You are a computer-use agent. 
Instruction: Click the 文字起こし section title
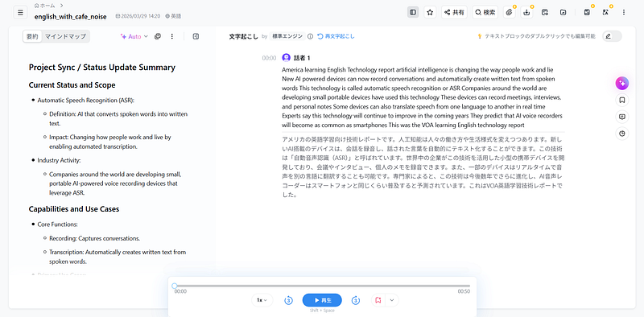coord(244,36)
